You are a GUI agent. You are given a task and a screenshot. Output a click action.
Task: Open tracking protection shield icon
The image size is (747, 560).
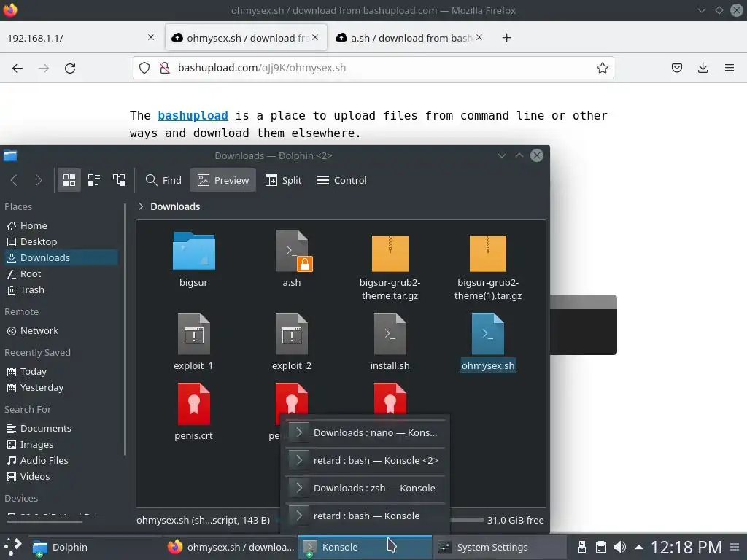pos(144,68)
